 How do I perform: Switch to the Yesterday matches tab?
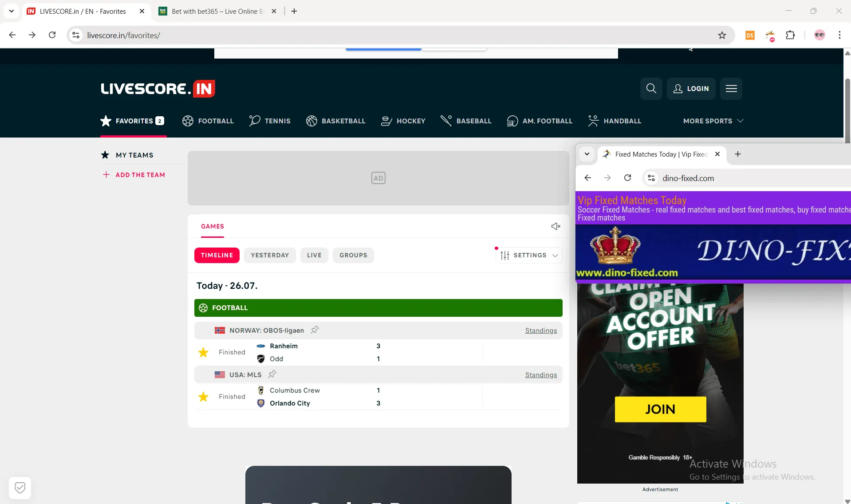pos(270,255)
